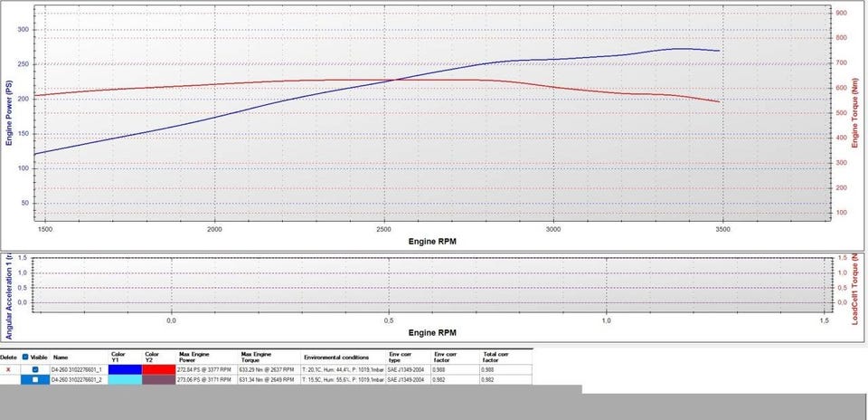
Task: Click the 3500 tick on the RPM axis
Action: click(722, 229)
